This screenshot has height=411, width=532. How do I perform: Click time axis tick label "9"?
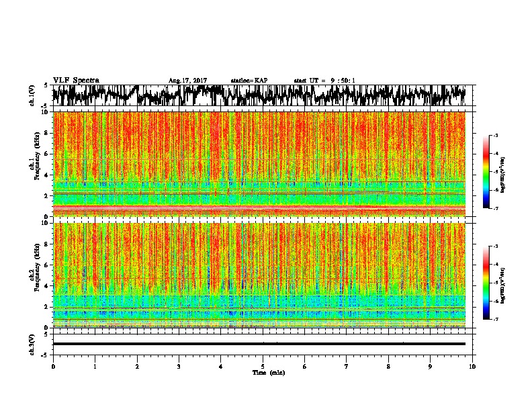pyautogui.click(x=430, y=367)
